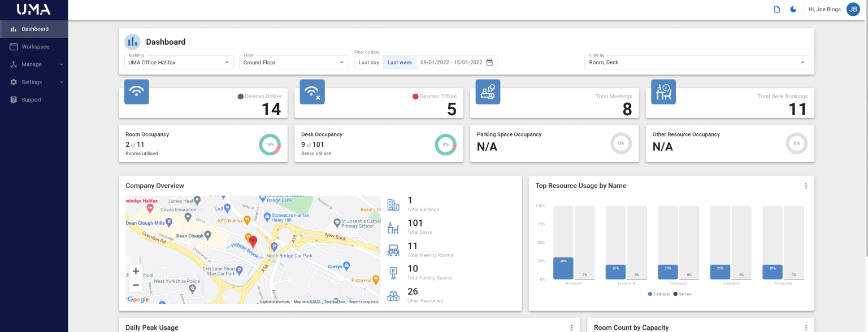Click the document icon in top bar
868x332 pixels.
tap(777, 9)
